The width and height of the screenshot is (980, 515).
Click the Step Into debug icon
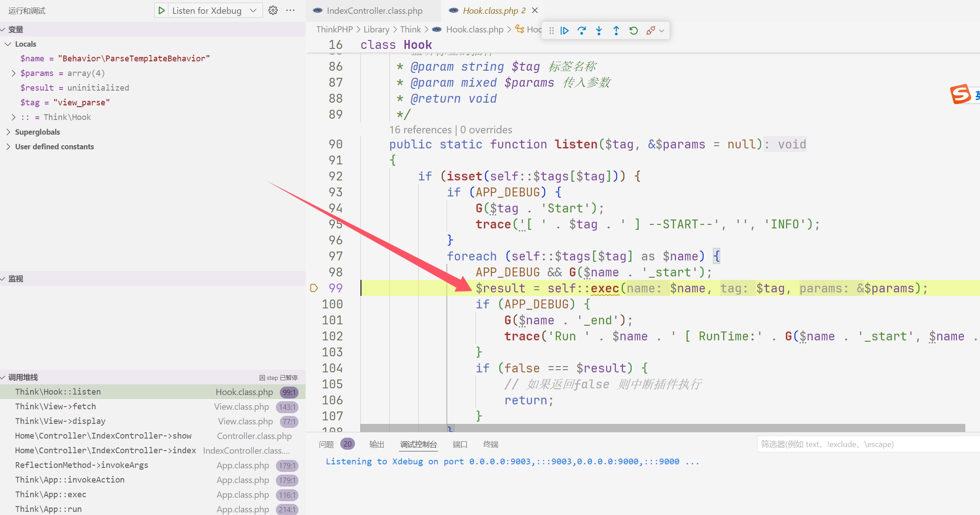click(599, 31)
